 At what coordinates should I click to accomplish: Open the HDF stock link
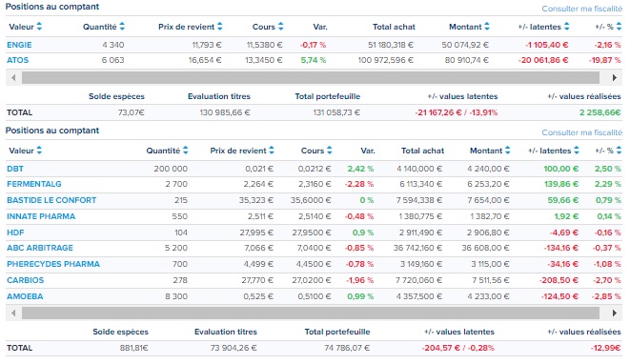(15, 233)
